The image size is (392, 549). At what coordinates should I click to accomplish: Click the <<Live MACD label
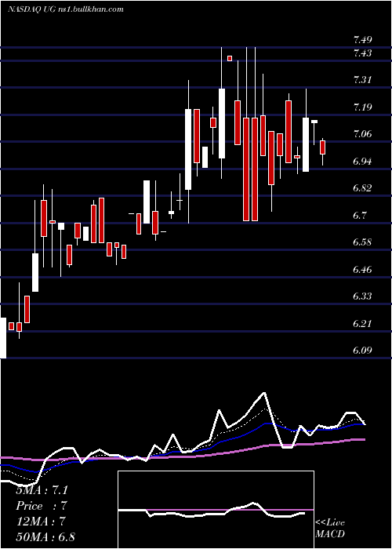click(x=330, y=528)
